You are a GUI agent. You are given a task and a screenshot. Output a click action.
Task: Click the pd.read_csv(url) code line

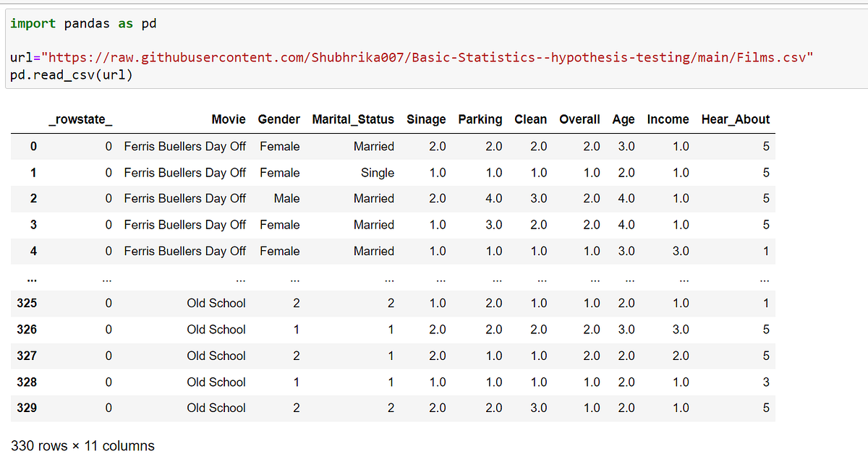[72, 74]
